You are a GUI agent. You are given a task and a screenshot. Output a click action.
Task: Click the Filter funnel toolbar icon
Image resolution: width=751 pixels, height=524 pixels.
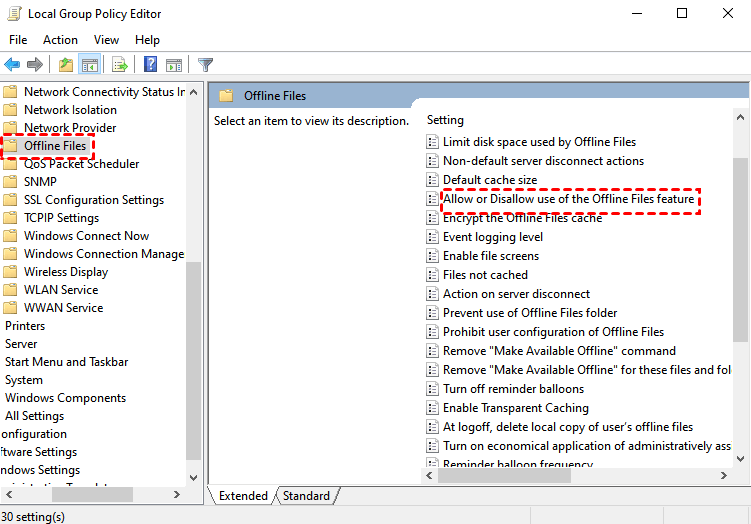click(206, 65)
